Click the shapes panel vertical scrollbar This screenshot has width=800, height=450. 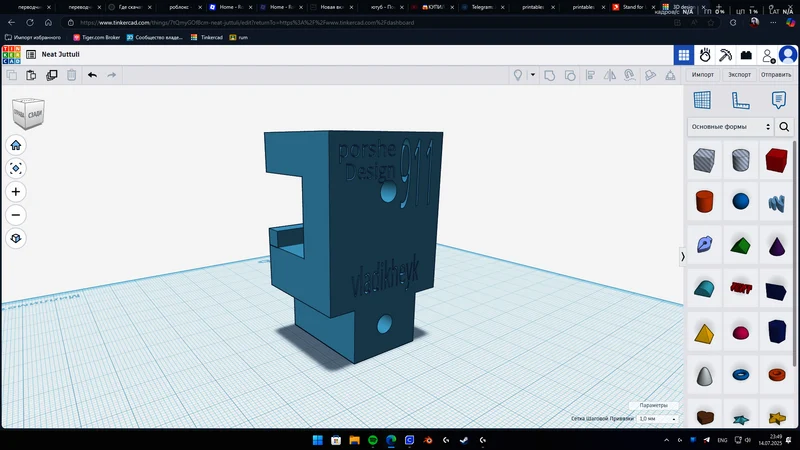coord(795,253)
